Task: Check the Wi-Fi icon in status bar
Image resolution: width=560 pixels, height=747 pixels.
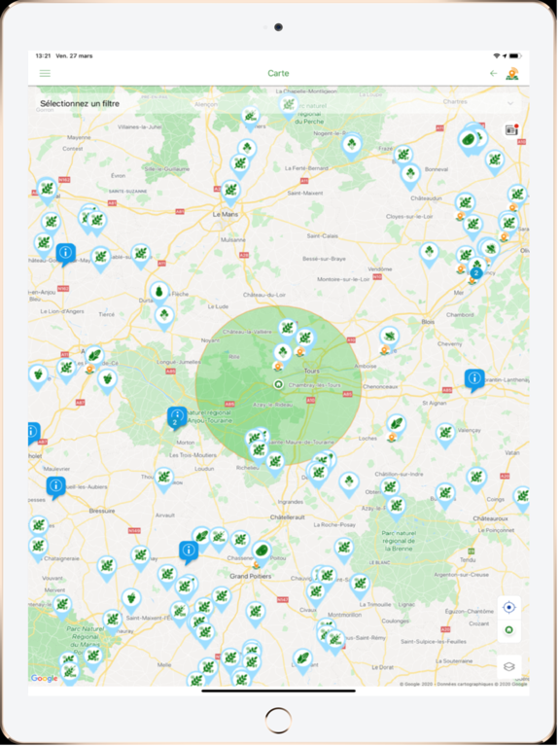Action: (x=496, y=56)
